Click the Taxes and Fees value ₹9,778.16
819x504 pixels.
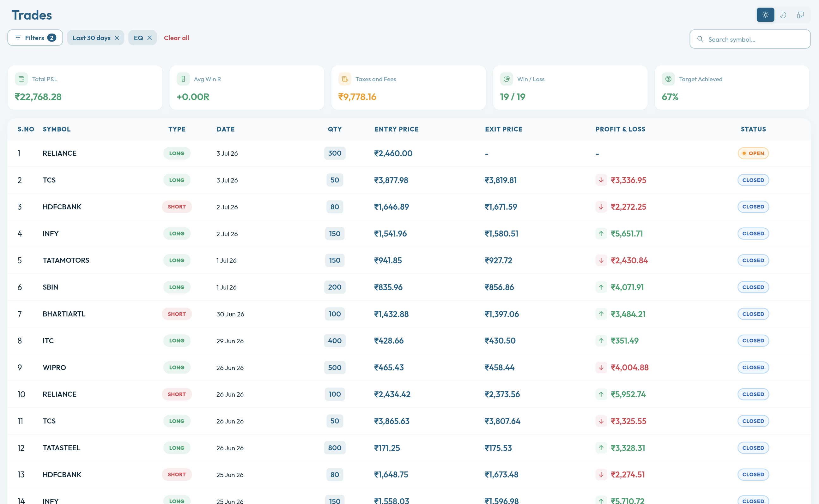point(357,97)
